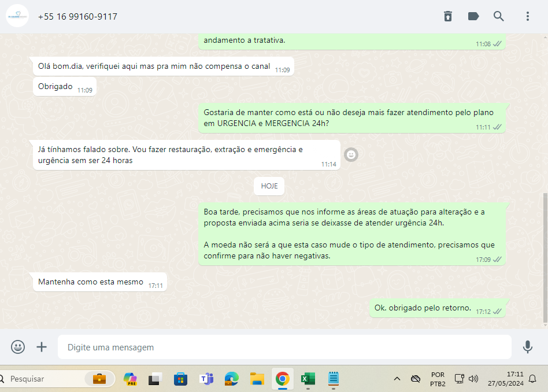This screenshot has width=548, height=392.
Task: Search messages with the magnifier icon
Action: pos(499,16)
